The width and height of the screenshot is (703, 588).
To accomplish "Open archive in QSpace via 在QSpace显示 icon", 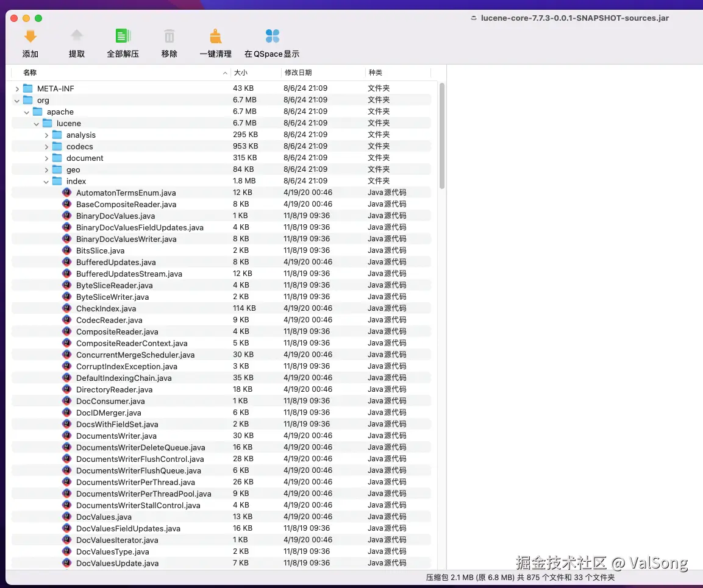I will tap(271, 36).
